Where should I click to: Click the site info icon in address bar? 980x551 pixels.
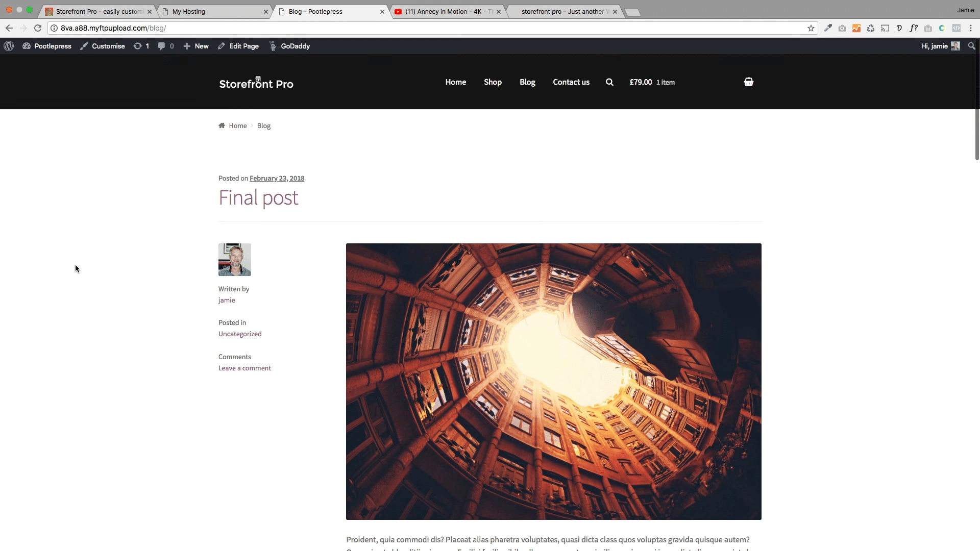54,28
